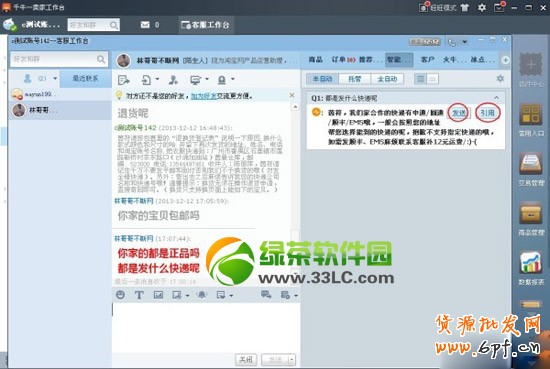This screenshot has height=369, width=550.
Task: Switch to compact list view toggle
Action: pos(433,79)
